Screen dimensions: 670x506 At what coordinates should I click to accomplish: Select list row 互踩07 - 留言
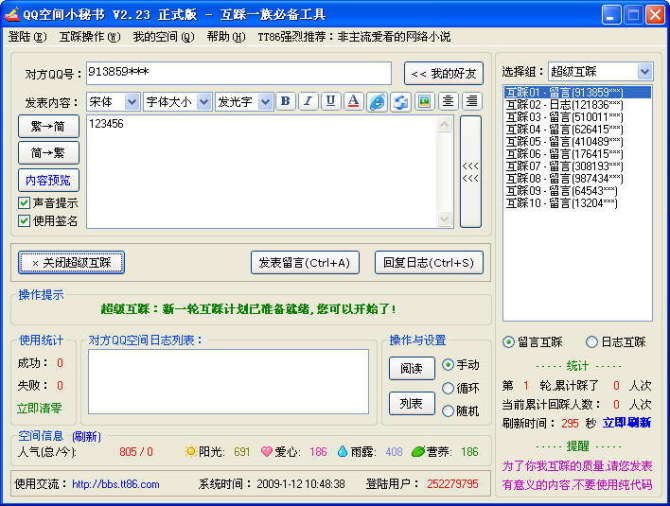coord(577,166)
